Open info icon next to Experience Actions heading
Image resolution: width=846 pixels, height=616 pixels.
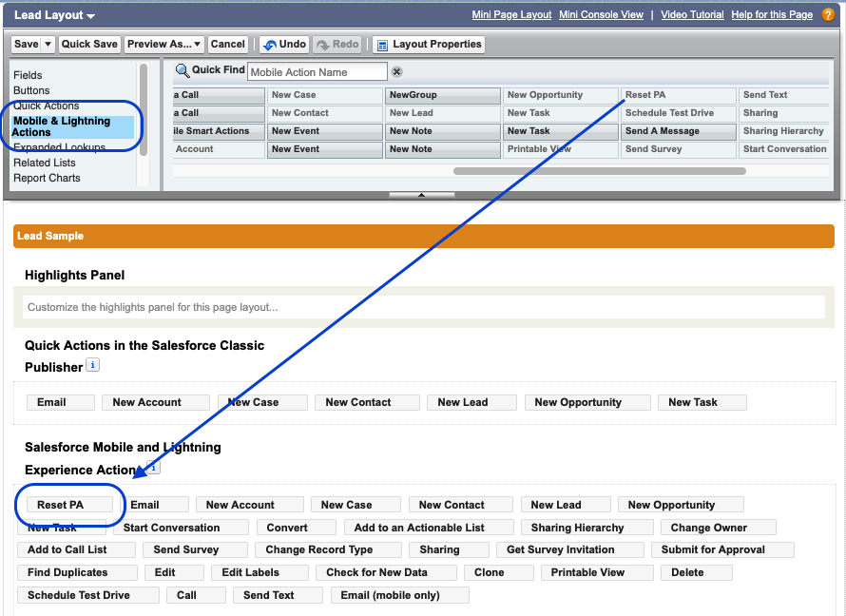pyautogui.click(x=154, y=468)
